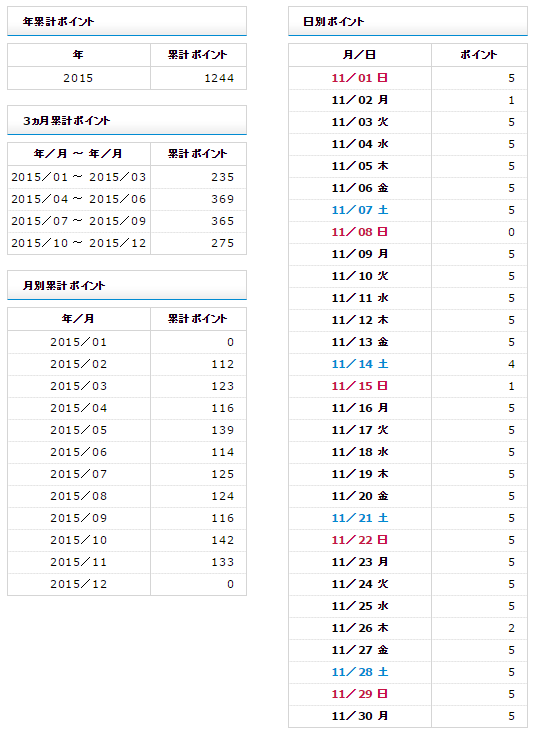
Task: Click the point value 2 for 11/26
Action: coord(511,628)
